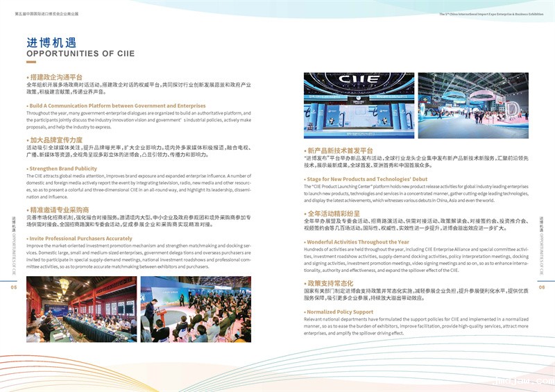This screenshot has height=392, width=555.
Task: Click page number 06 on right margin
Action: tap(542, 287)
